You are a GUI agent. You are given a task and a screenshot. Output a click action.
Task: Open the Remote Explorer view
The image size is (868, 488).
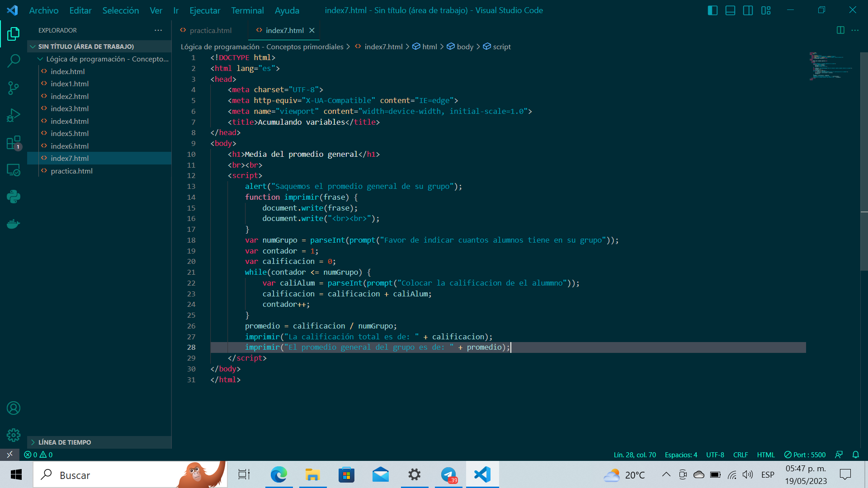pyautogui.click(x=14, y=170)
